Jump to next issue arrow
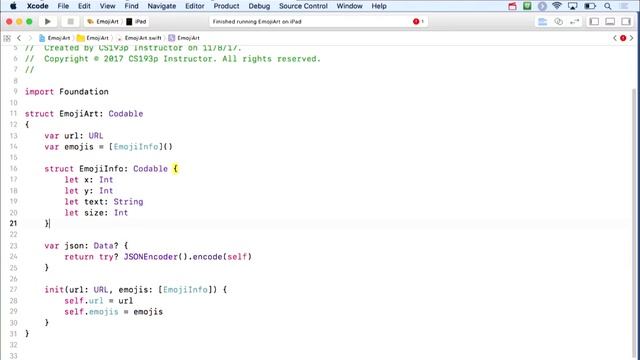The width and height of the screenshot is (640, 360). point(631,38)
